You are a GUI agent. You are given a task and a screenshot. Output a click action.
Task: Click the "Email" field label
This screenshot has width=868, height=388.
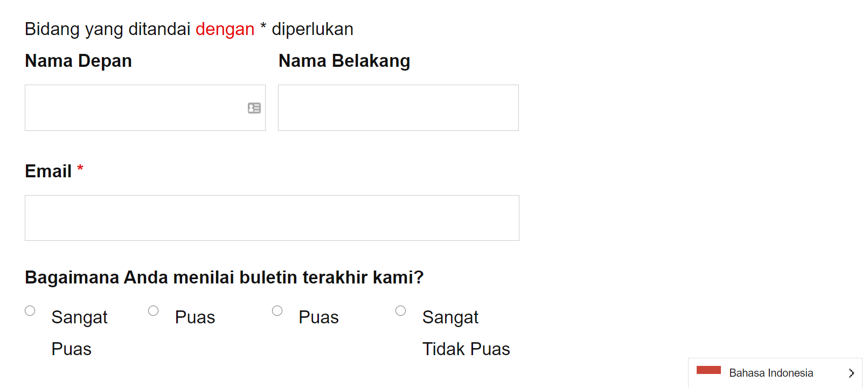click(48, 171)
